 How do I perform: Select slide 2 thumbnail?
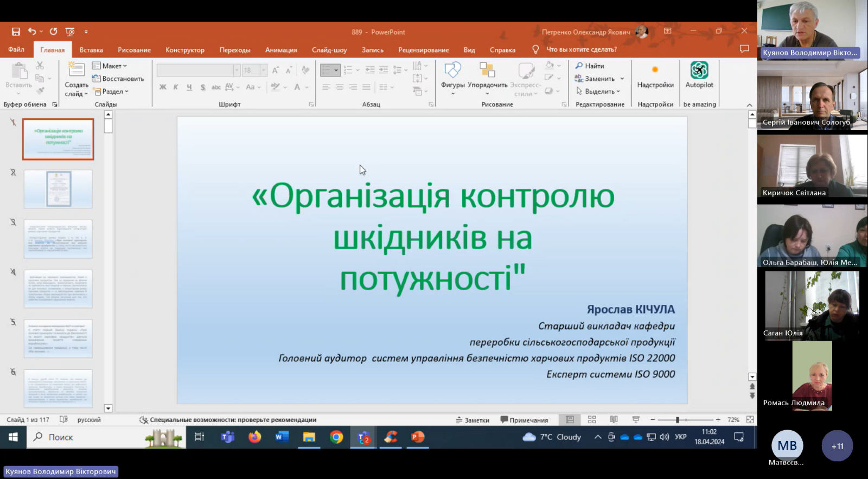coord(58,189)
